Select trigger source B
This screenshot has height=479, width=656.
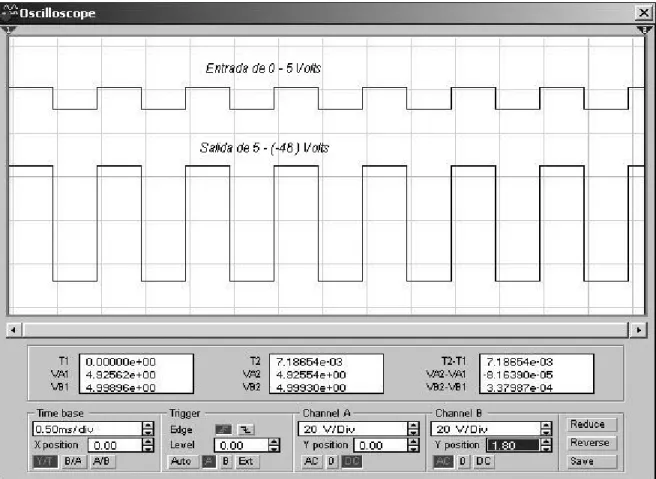(226, 461)
